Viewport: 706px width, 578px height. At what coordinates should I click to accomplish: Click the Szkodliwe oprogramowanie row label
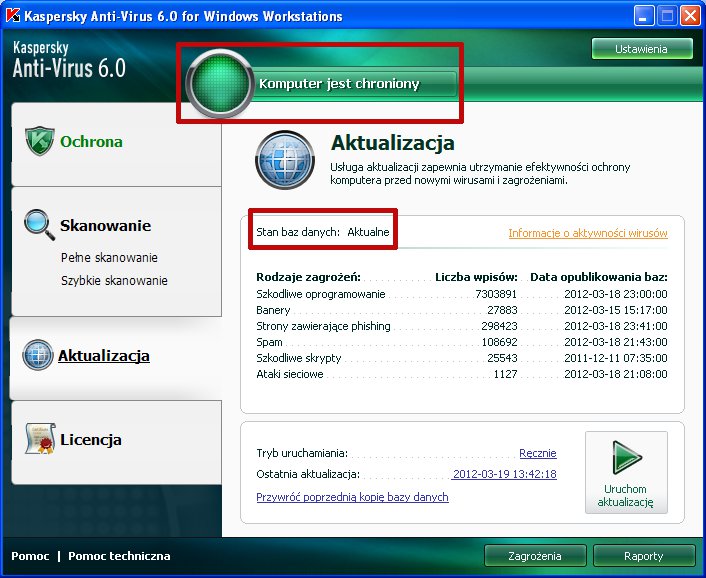(321, 294)
